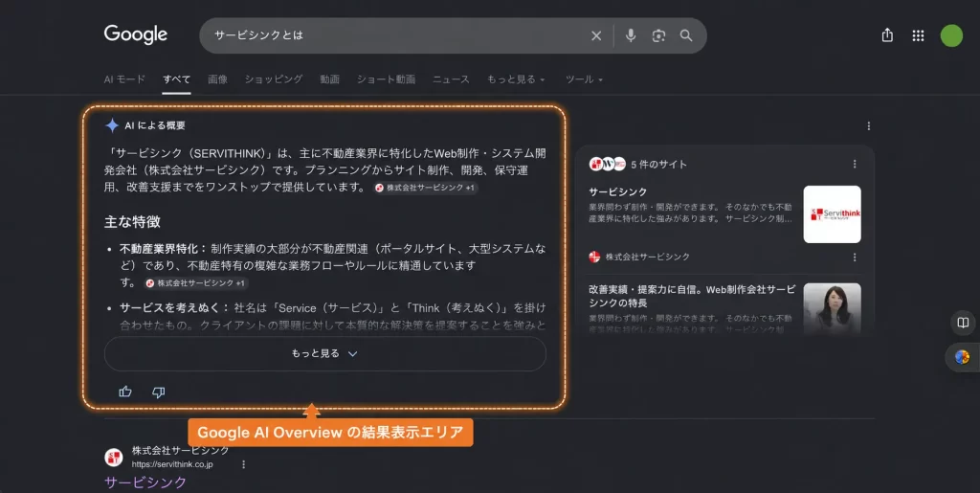The width and height of the screenshot is (980, 493).
Task: Click source chip after ワンストップで提供しています
Action: (x=426, y=188)
